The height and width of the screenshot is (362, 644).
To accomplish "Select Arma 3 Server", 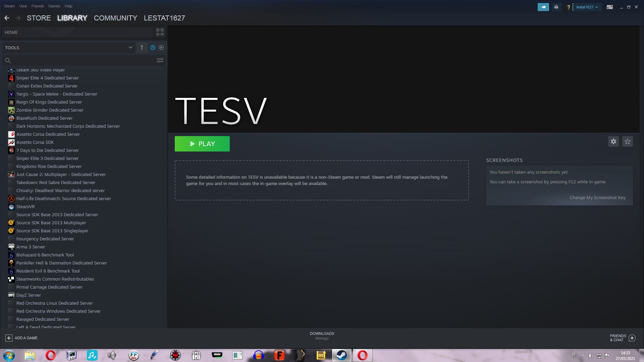I will coord(31,247).
